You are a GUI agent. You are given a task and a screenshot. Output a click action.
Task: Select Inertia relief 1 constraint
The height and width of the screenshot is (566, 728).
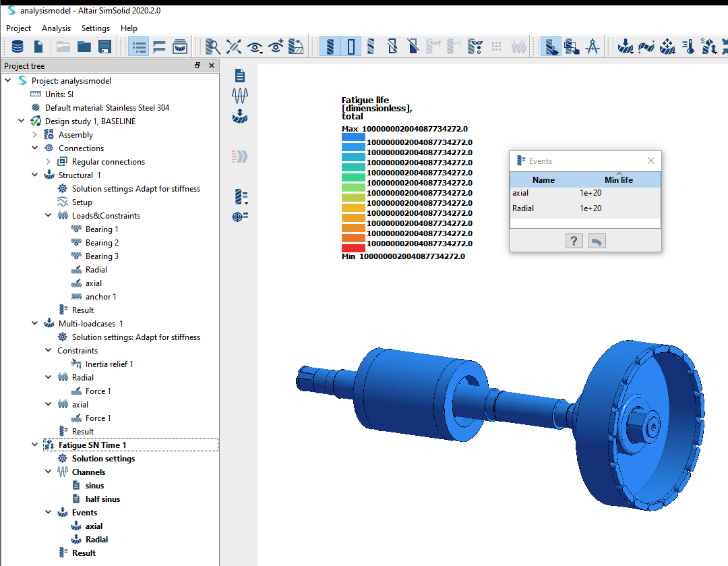tap(109, 364)
